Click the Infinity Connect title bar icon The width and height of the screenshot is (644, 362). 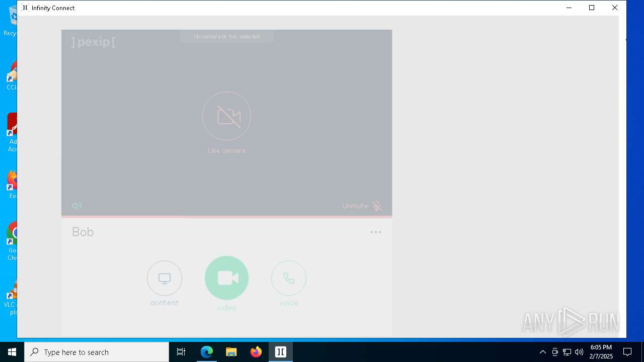pos(25,8)
